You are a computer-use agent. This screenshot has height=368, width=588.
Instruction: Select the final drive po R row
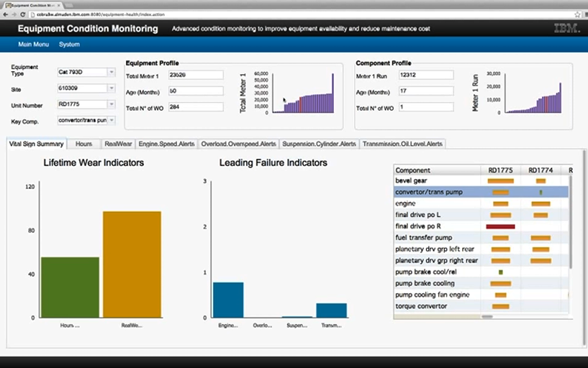pyautogui.click(x=481, y=226)
